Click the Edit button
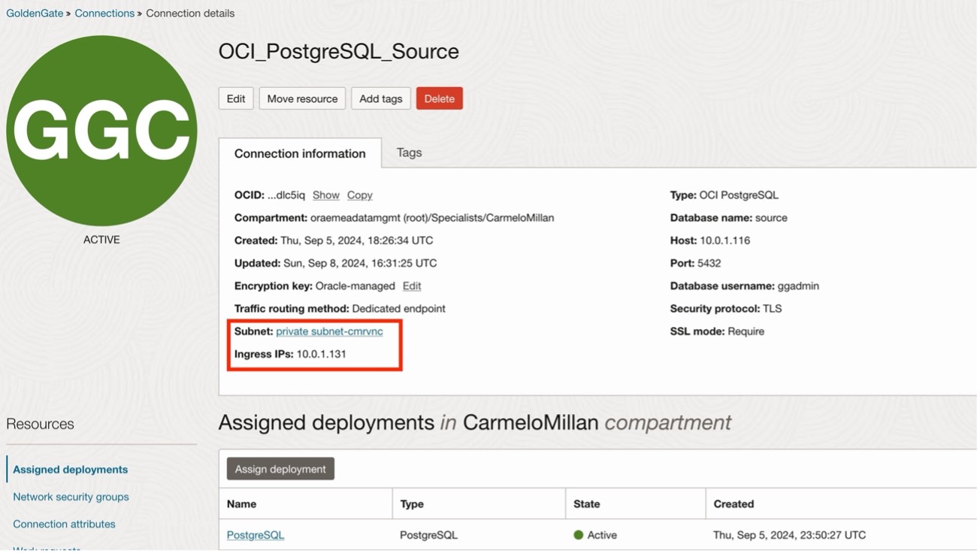Screen dimensions: 980x553 [x=236, y=99]
